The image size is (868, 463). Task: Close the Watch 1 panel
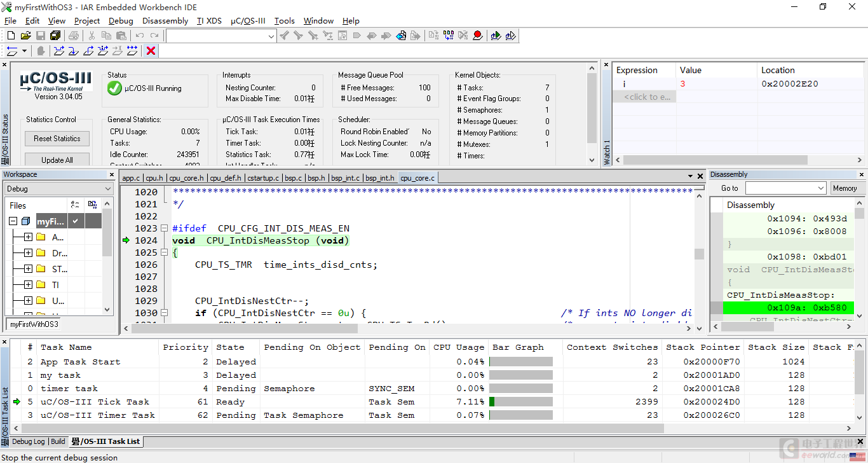[x=606, y=66]
